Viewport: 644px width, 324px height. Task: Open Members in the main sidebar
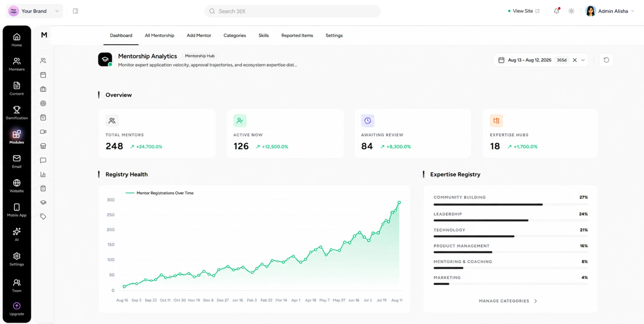pyautogui.click(x=17, y=64)
